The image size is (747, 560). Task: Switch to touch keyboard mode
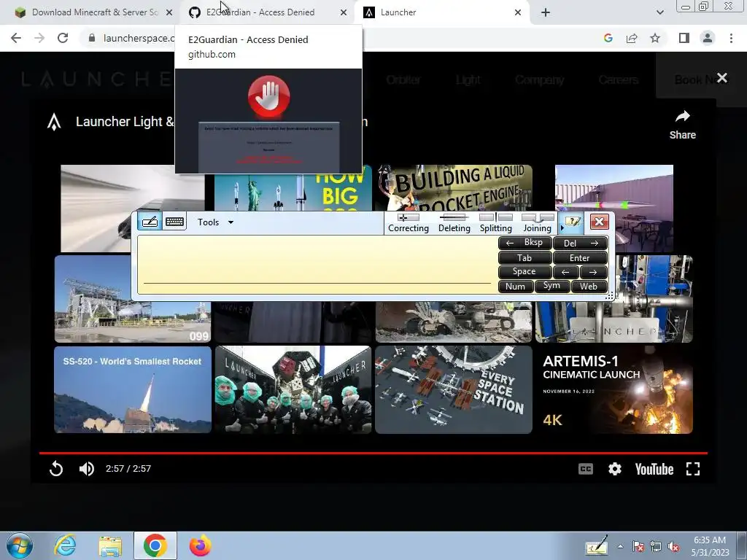tap(174, 222)
